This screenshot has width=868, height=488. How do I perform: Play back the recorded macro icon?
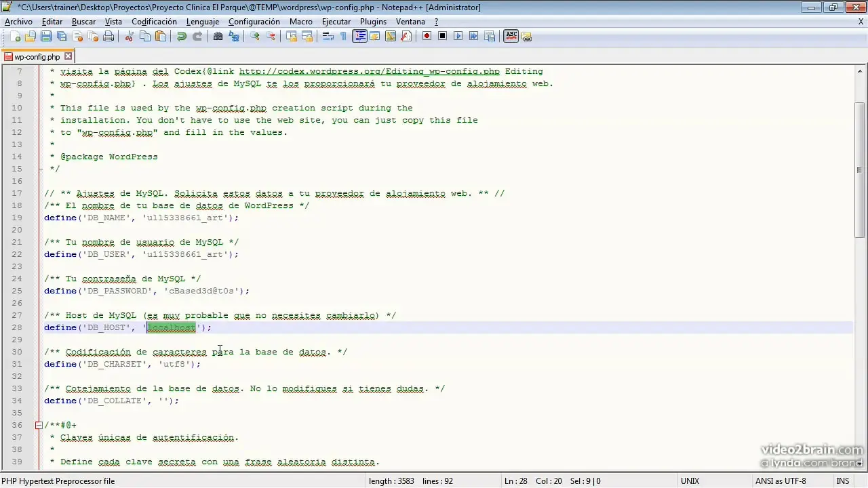click(x=458, y=36)
